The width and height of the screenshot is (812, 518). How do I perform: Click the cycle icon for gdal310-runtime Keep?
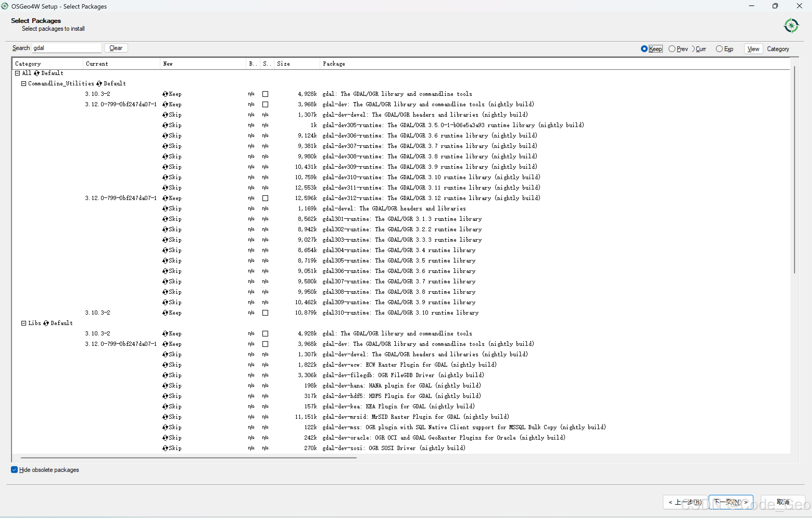(x=165, y=313)
